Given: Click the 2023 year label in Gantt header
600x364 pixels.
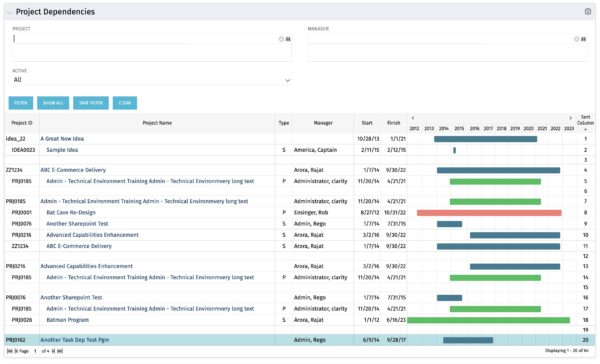Looking at the screenshot, I should tap(569, 129).
